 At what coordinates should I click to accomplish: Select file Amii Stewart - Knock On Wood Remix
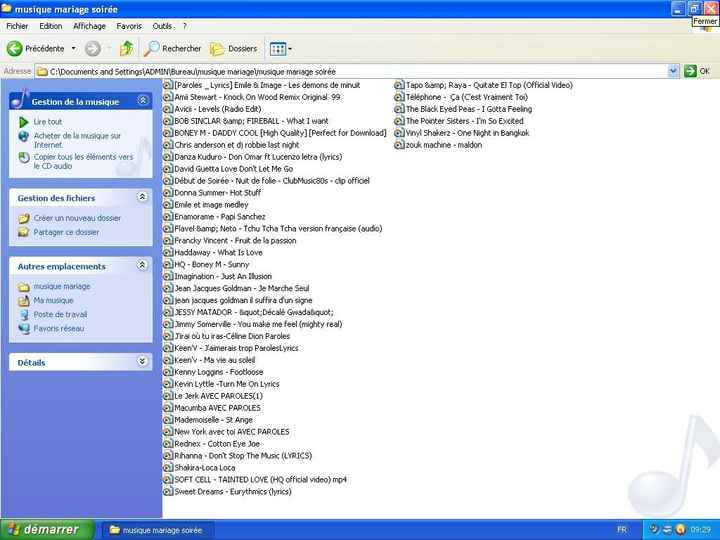[257, 97]
